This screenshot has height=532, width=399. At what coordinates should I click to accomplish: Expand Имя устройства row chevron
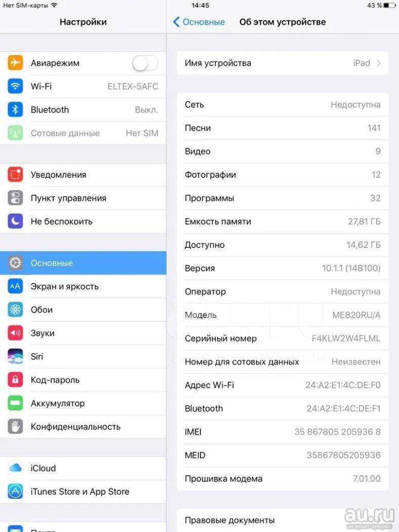[x=379, y=63]
